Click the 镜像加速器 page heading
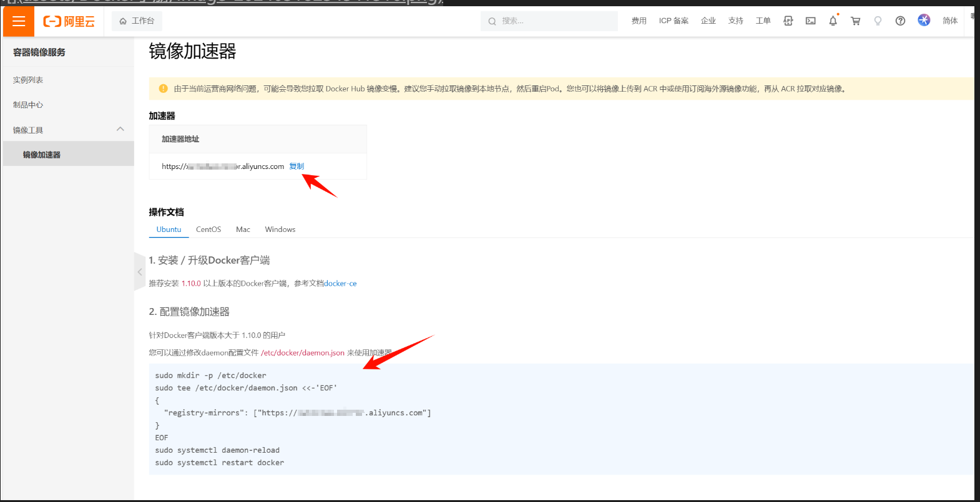 tap(192, 51)
